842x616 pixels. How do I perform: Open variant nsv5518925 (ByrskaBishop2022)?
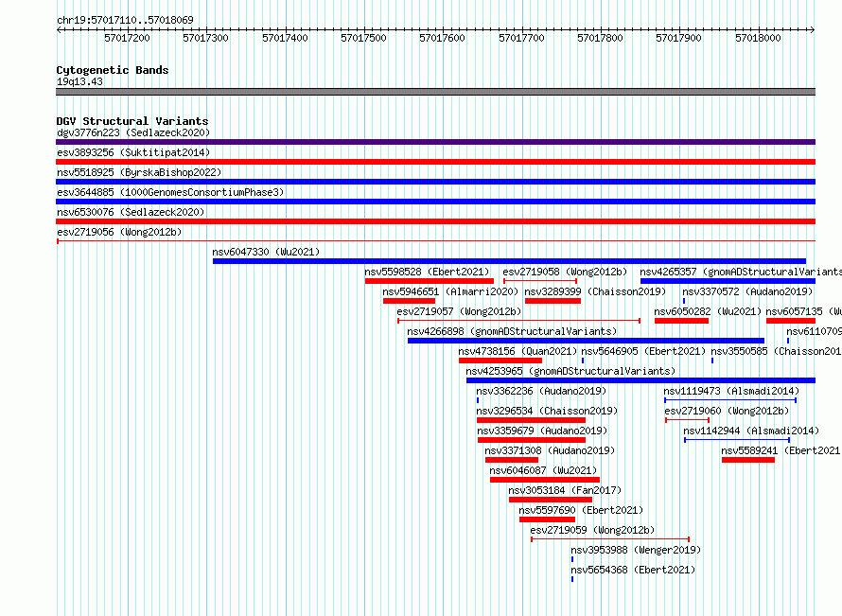[x=139, y=172]
